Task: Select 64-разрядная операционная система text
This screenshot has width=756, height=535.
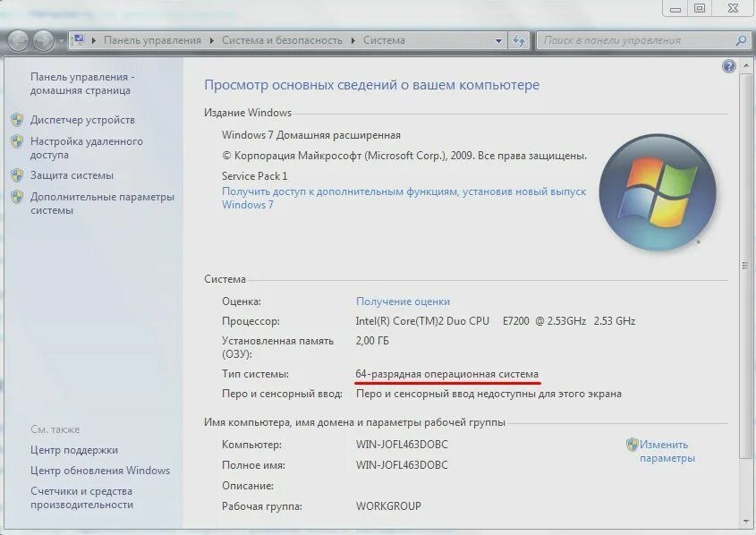Action: click(447, 374)
